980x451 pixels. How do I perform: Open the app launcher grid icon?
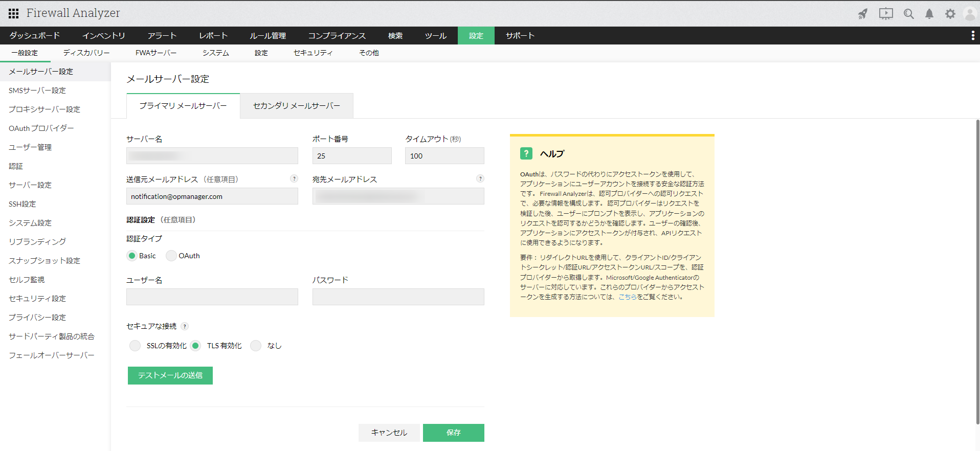tap(14, 13)
